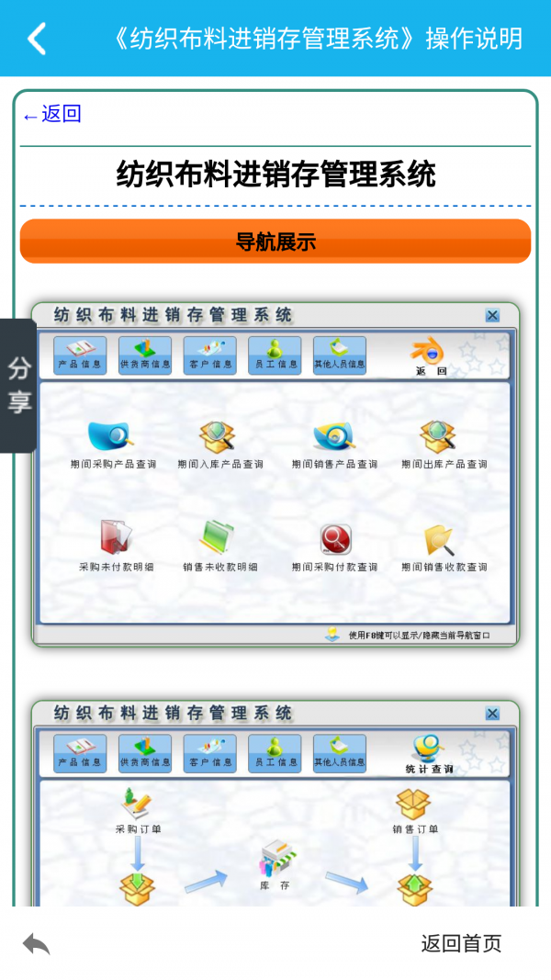Click the 返回 icon in first window
The width and height of the screenshot is (551, 980).
(x=431, y=356)
